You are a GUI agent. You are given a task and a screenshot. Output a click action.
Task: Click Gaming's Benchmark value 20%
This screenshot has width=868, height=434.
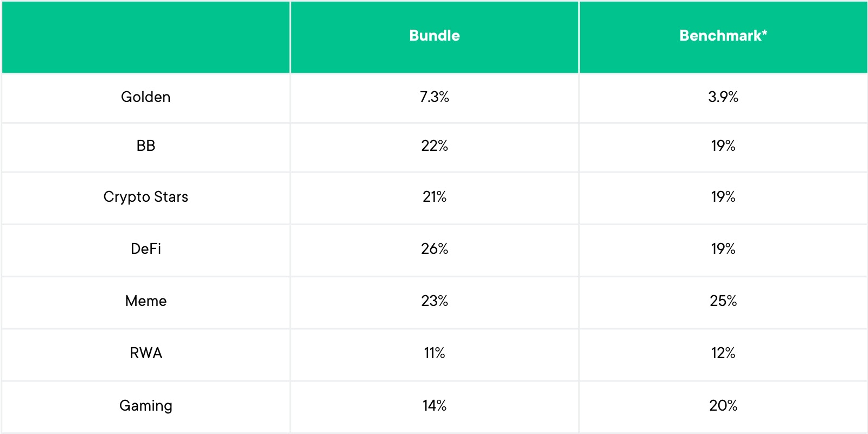tap(723, 406)
